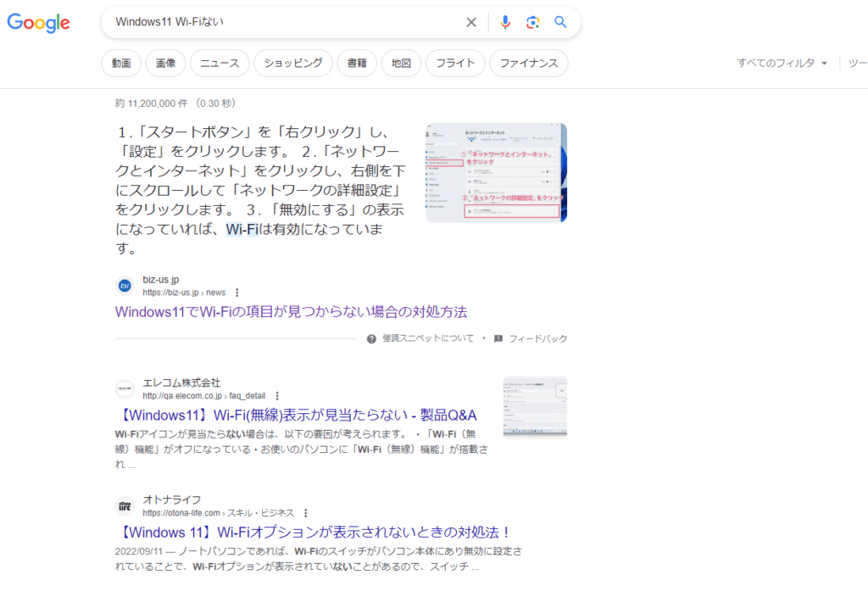Clear the search box with X icon
This screenshot has width=868, height=597.
pyautogui.click(x=471, y=22)
